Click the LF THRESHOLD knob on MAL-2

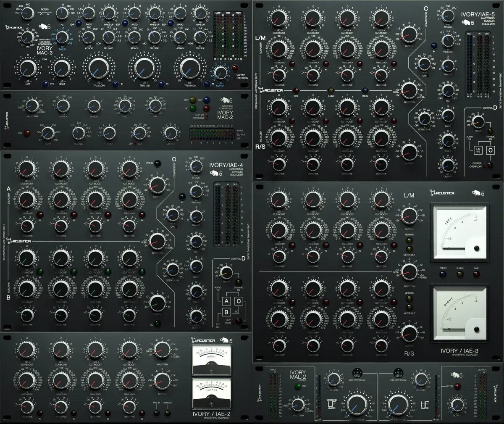click(356, 405)
